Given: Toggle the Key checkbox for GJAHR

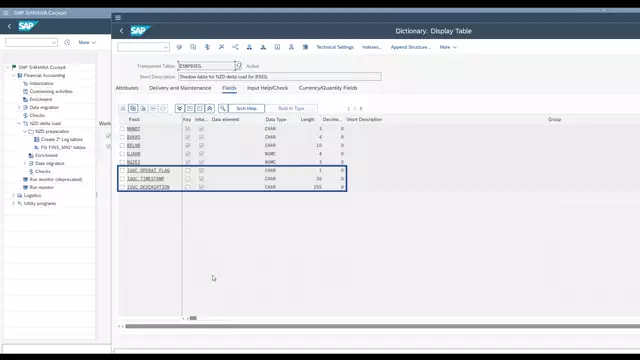Looking at the screenshot, I should coord(187,154).
